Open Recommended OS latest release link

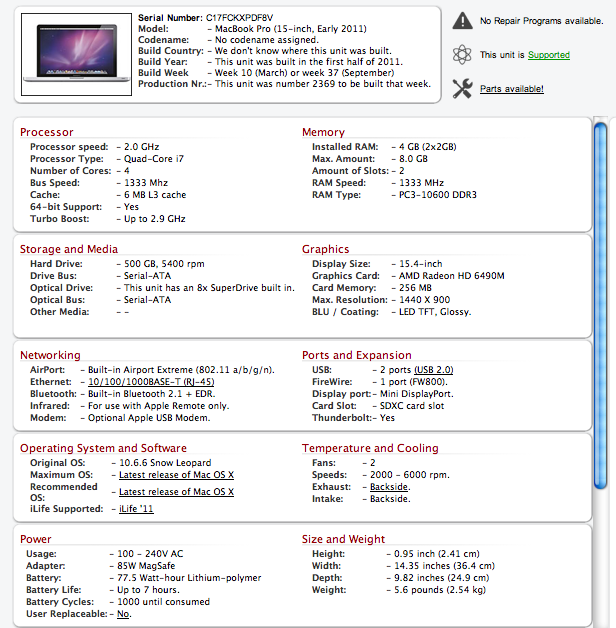tap(176, 492)
